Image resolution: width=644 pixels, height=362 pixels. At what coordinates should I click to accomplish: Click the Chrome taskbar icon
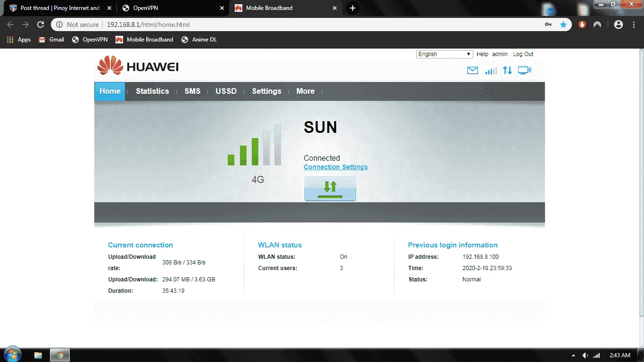pos(60,355)
